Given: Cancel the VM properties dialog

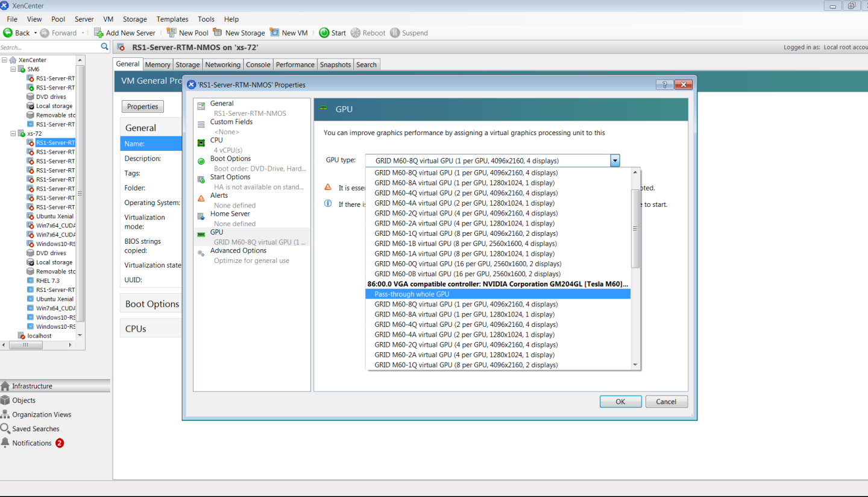Looking at the screenshot, I should tap(666, 401).
